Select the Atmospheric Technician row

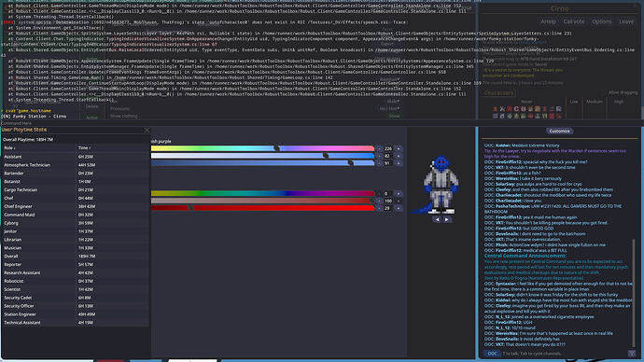tap(76, 165)
